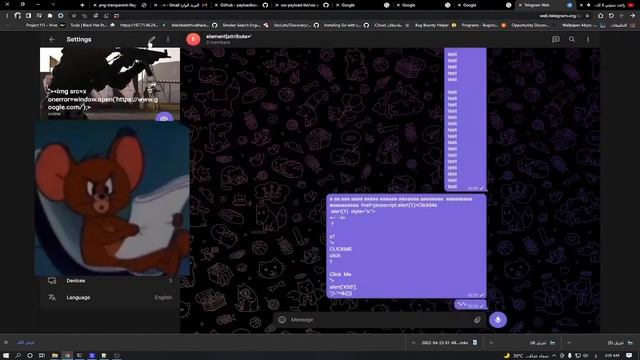
Task: Open the Project 111 - Hive bookmark
Action: point(45,25)
